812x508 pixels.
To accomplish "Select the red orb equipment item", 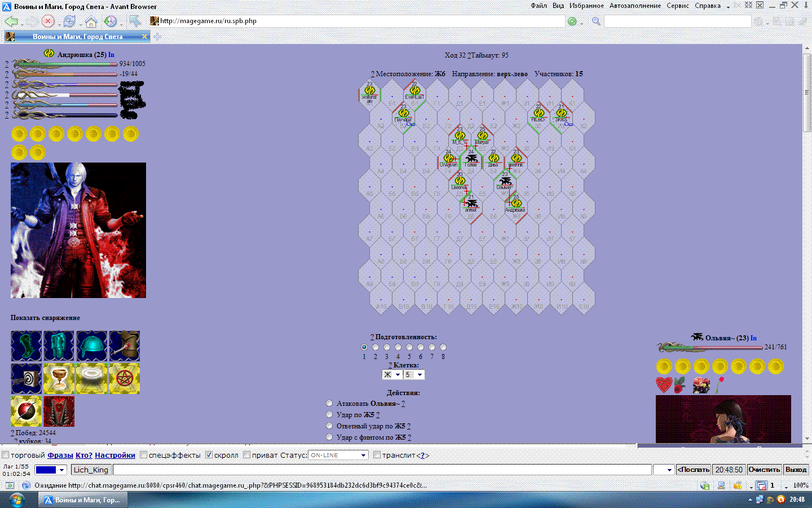I will click(26, 411).
